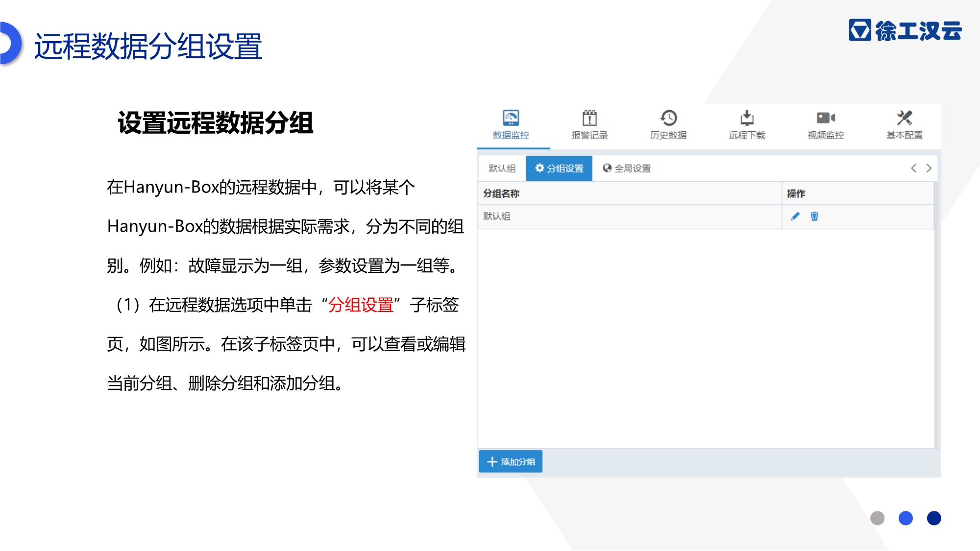The image size is (980, 551).
Task: Delete 默认组 with the trash icon
Action: click(814, 216)
